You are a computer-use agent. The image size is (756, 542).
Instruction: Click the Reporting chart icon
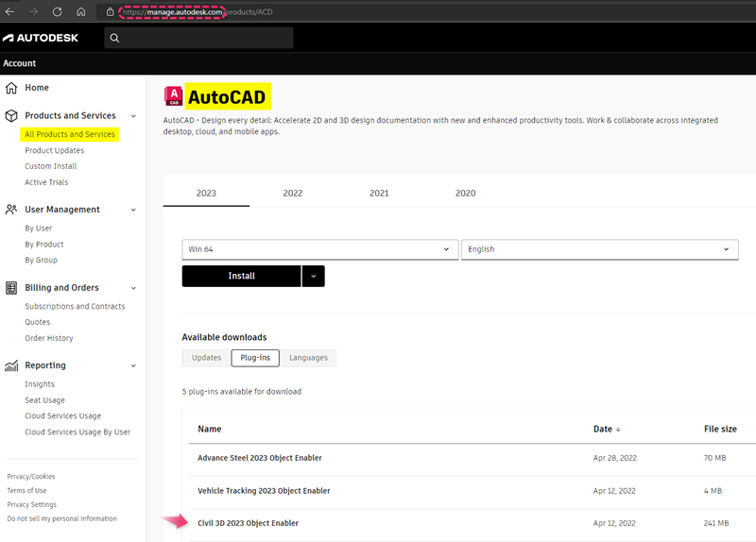pos(11,365)
